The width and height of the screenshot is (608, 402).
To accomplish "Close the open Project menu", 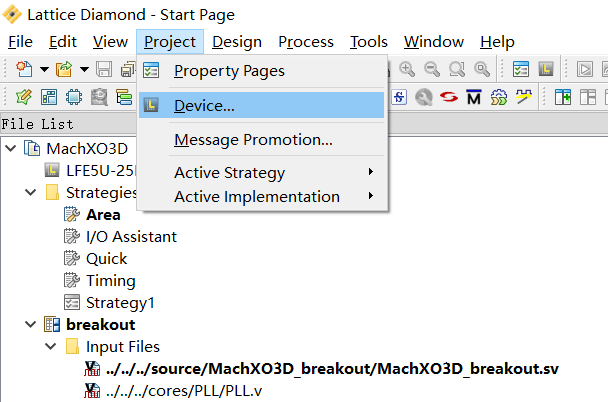I will coord(170,41).
